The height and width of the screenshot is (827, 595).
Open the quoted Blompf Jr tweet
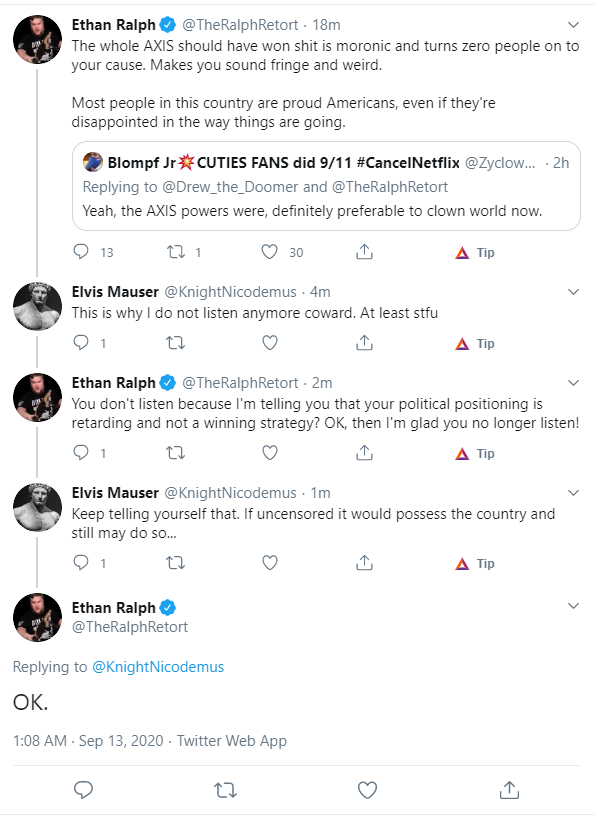326,186
